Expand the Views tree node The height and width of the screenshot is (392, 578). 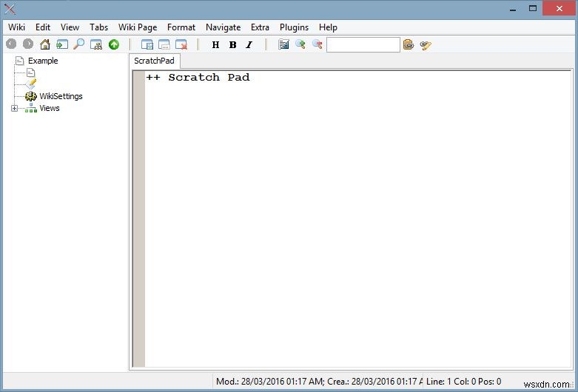click(14, 108)
